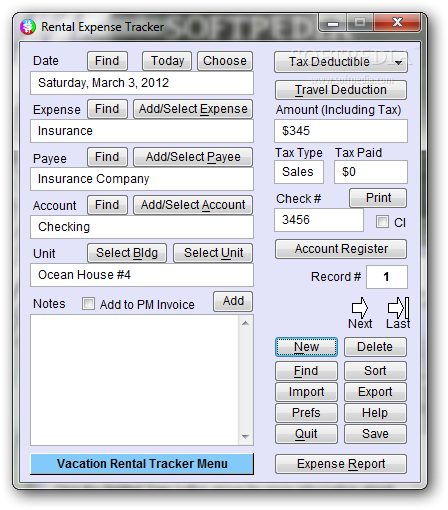Image resolution: width=448 pixels, height=510 pixels.
Task: Click the Find button above Import
Action: click(306, 371)
